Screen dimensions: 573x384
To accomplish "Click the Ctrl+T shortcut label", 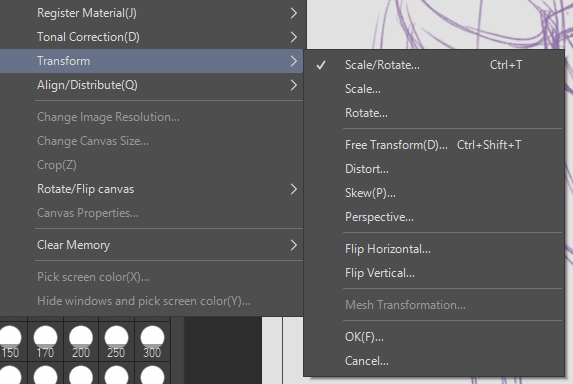I will point(506,65).
